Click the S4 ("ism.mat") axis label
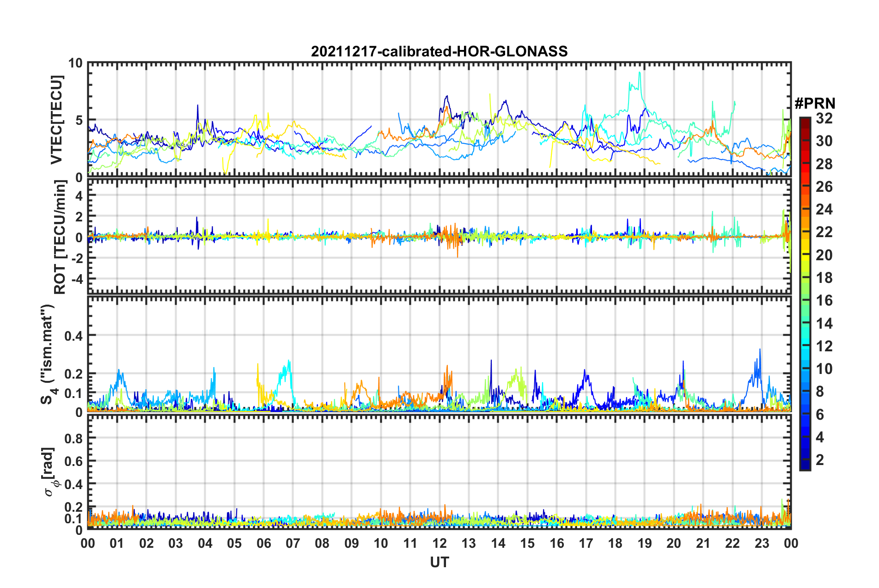 coord(49,354)
